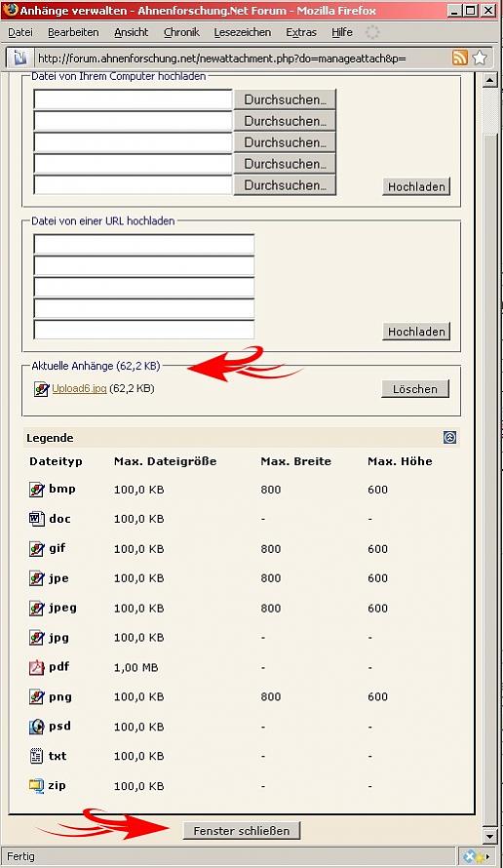
Task: Click the first URL upload input field
Action: (144, 244)
